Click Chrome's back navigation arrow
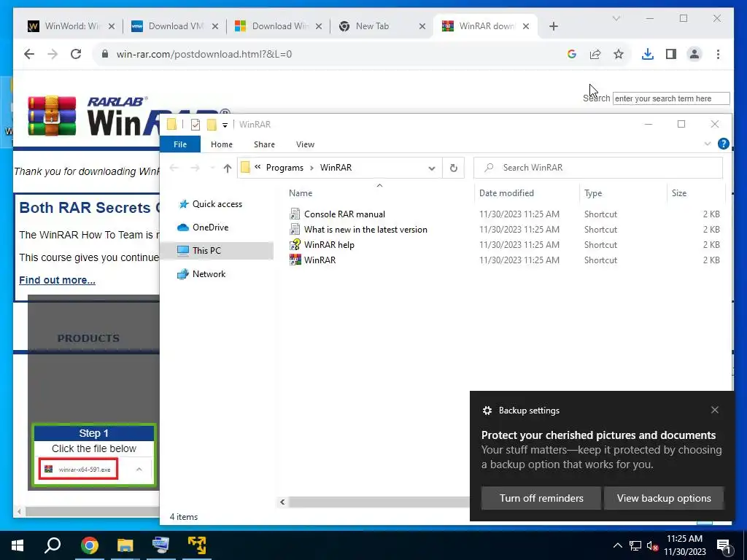Image resolution: width=747 pixels, height=560 pixels. point(29,54)
